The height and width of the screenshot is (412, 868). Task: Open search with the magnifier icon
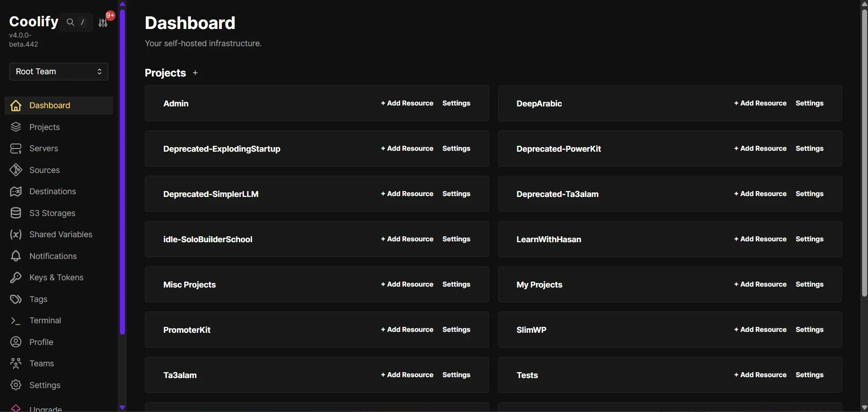(70, 22)
